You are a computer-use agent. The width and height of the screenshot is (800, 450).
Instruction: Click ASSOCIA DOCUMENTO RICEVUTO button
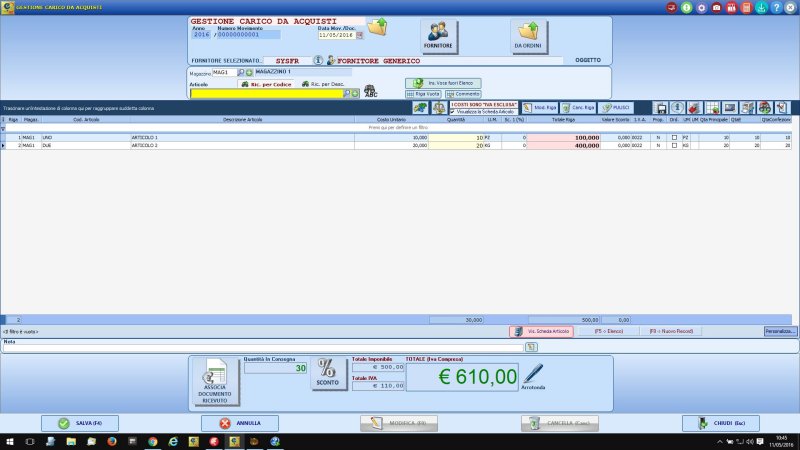pos(215,381)
